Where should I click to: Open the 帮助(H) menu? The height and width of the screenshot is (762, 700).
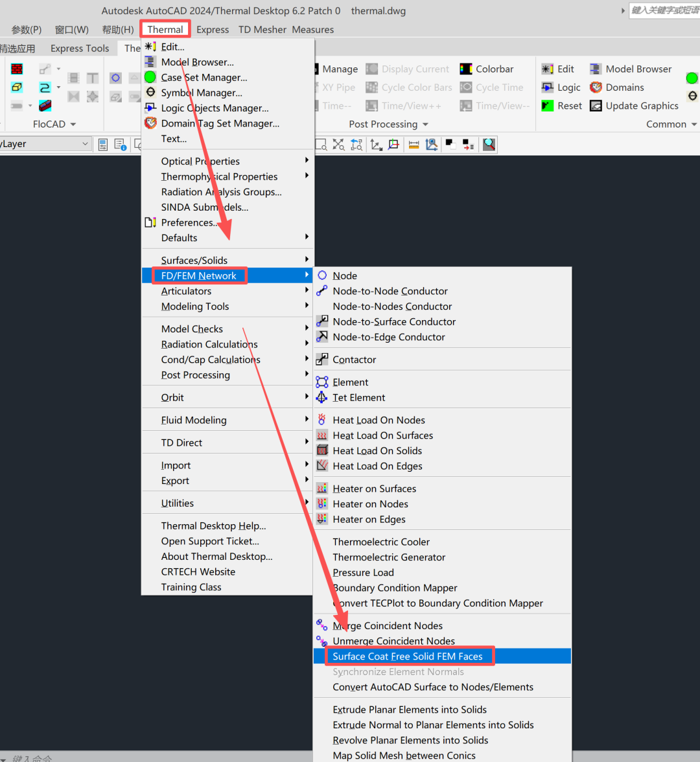[x=118, y=30]
